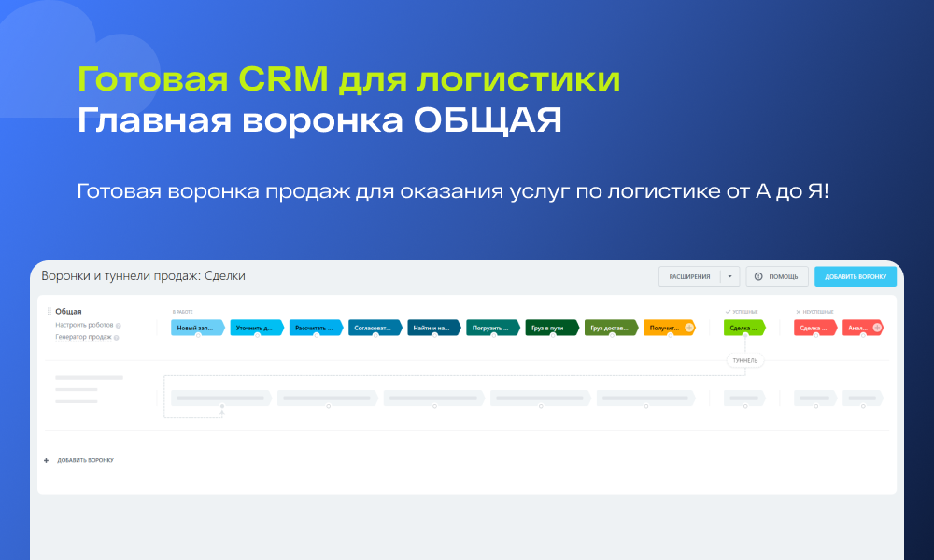
Task: Click the info icon inside the 'Помощь' button
Action: pyautogui.click(x=758, y=276)
